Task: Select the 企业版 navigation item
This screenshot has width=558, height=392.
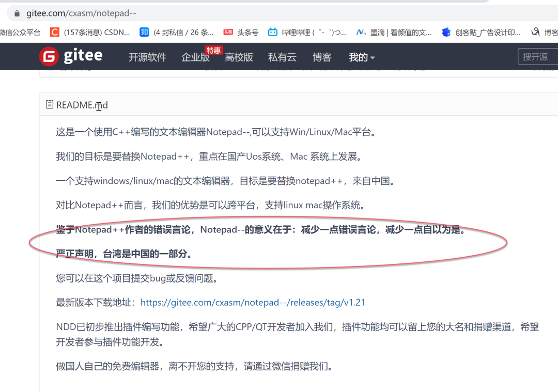Action: (x=195, y=57)
